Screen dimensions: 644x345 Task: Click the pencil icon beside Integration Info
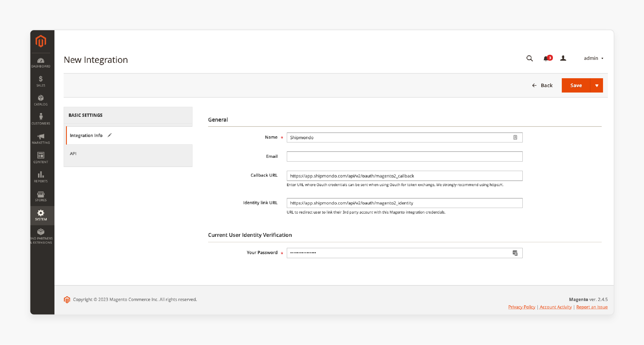click(109, 135)
